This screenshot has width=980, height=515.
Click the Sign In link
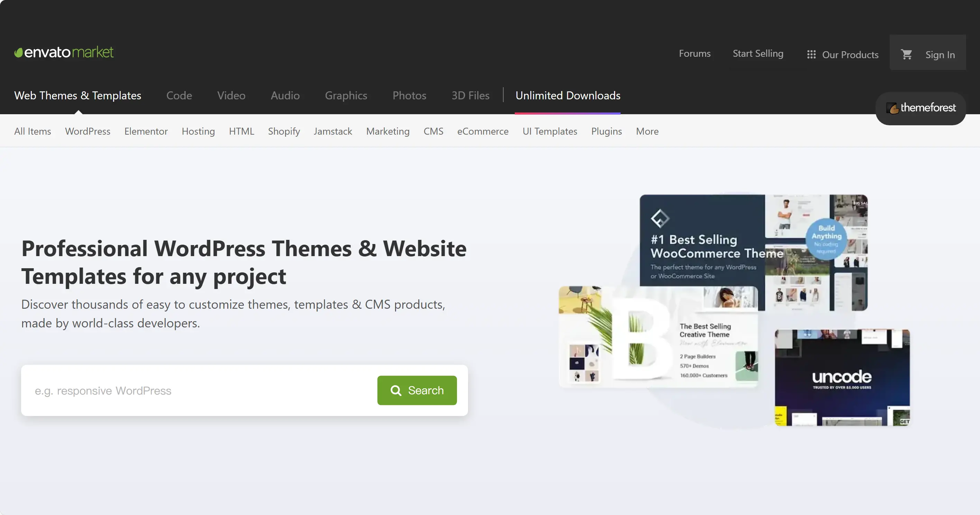point(940,55)
